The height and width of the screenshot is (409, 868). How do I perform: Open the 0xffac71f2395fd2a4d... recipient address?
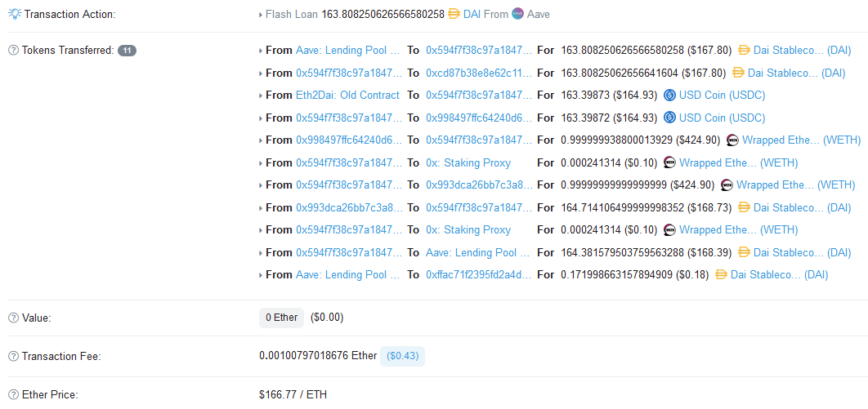[x=478, y=275]
